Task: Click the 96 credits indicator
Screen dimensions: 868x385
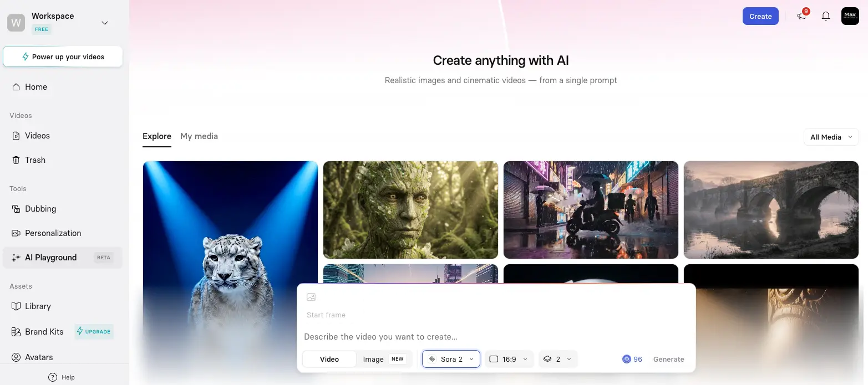Action: click(632, 359)
